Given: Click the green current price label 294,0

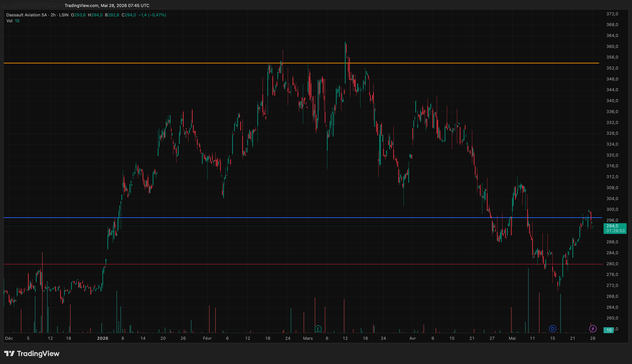Looking at the screenshot, I should tap(612, 226).
